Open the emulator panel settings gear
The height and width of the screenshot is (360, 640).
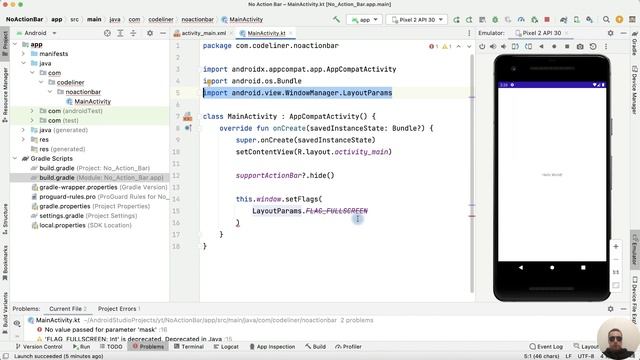[x=610, y=33]
